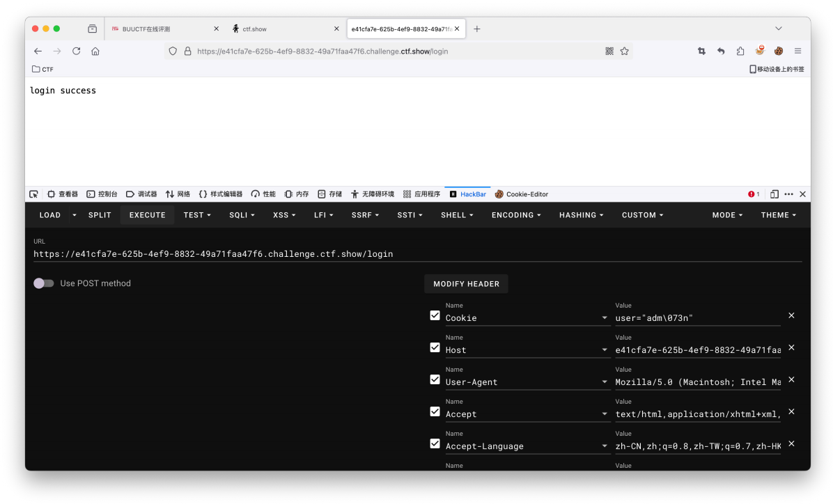Bookmark page with the star icon
Screen dimensions: 833x504
point(625,51)
